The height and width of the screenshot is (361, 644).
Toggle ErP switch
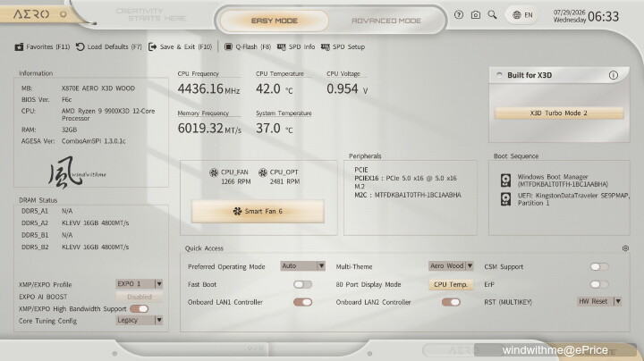tap(599, 284)
